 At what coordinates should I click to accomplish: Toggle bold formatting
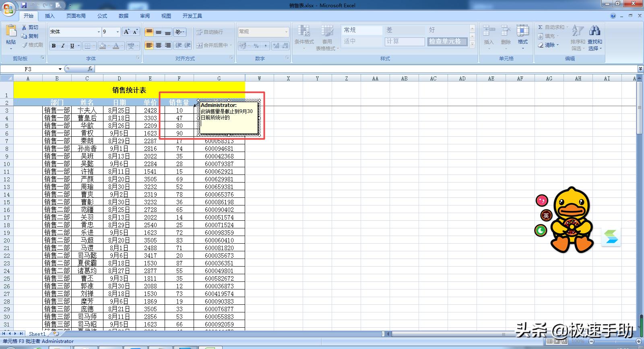[54, 46]
